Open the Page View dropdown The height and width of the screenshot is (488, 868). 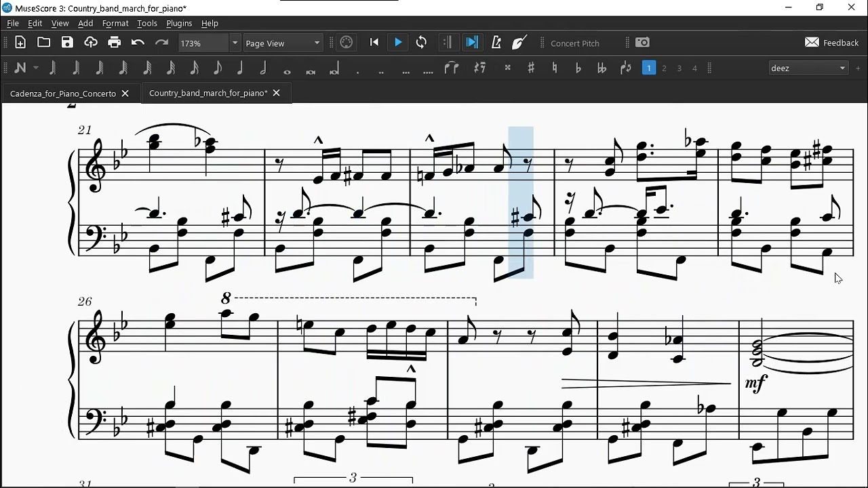[x=283, y=43]
